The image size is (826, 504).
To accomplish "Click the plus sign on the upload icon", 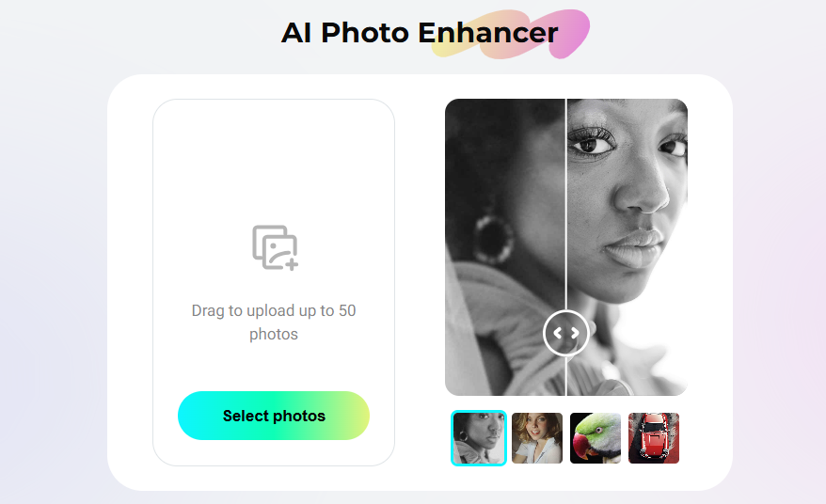I will click(292, 264).
